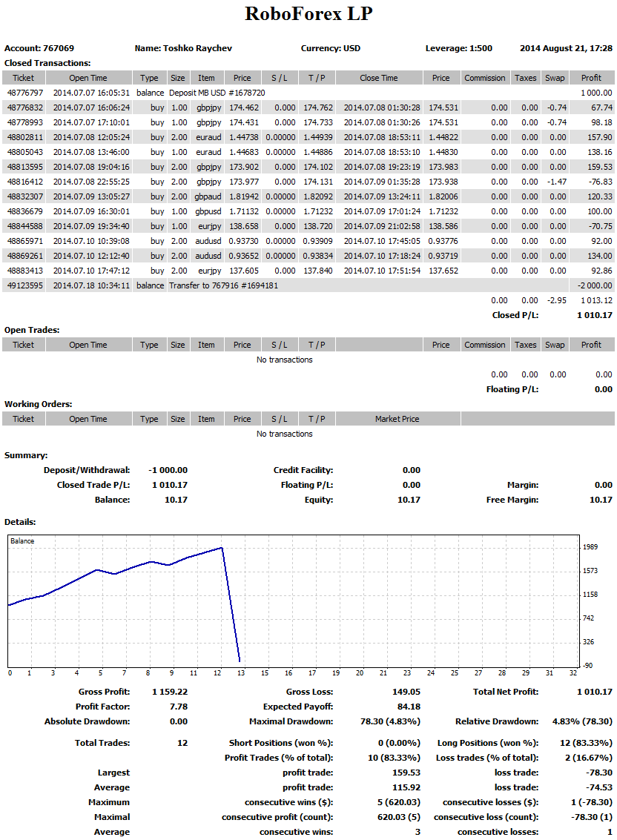Select ticket number 48865971
617x840 pixels.
coord(25,241)
